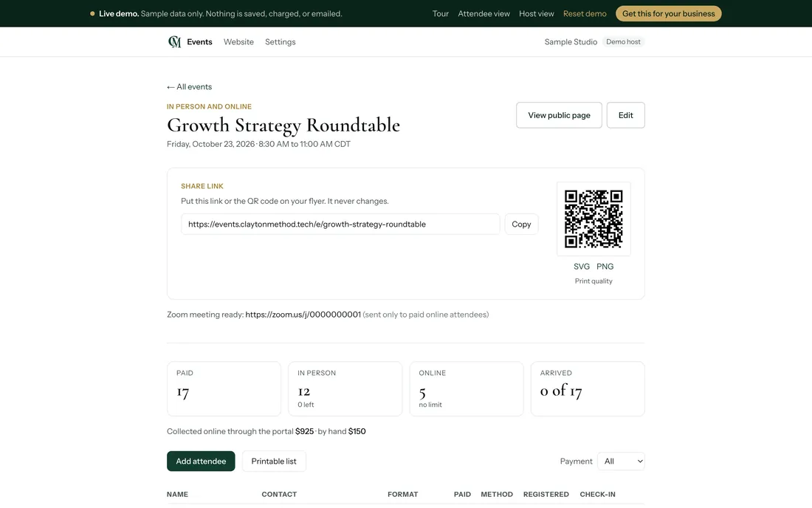The height and width of the screenshot is (508, 812).
Task: Click the REGISTERED column header
Action: tap(546, 495)
